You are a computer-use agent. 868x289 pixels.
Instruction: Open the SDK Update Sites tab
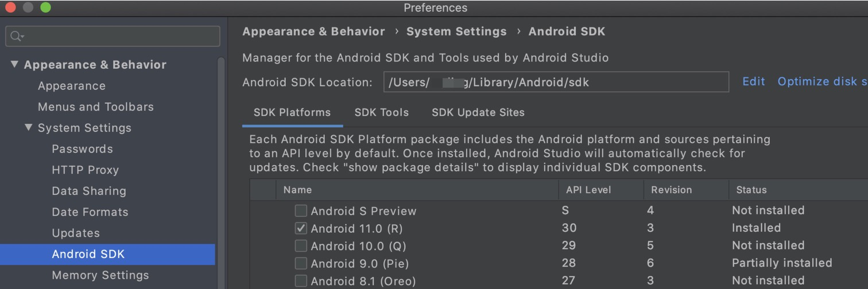(478, 112)
